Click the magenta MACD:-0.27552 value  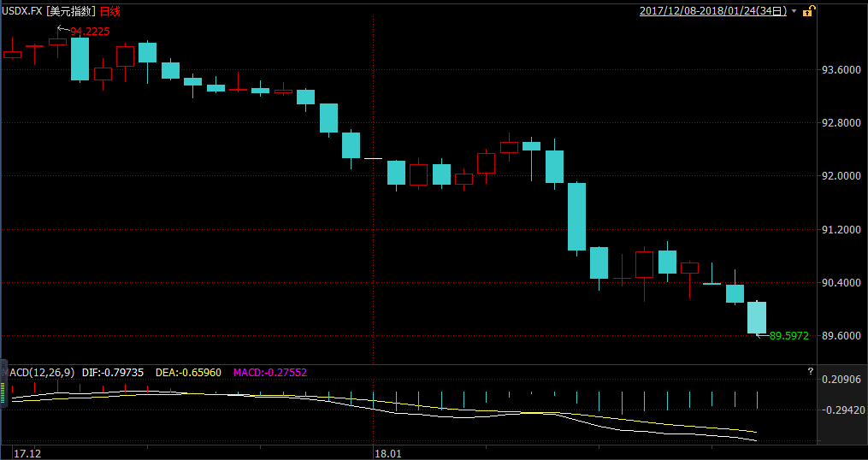tap(270, 373)
